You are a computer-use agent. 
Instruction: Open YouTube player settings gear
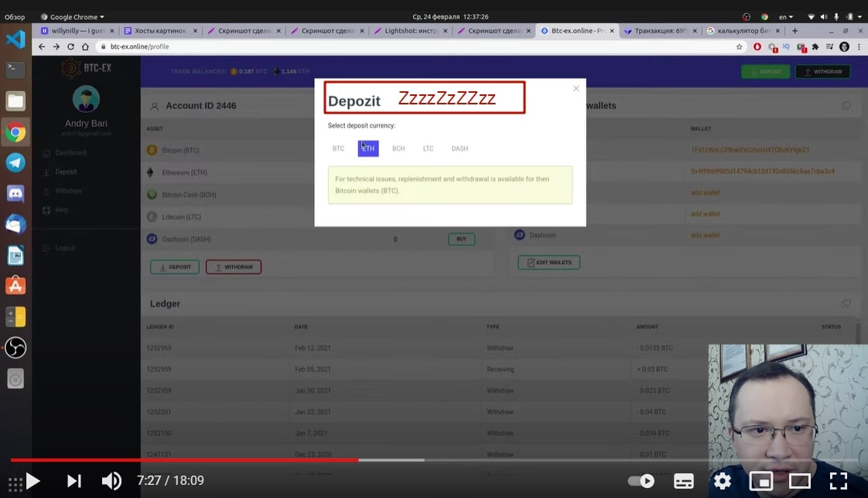coord(722,481)
